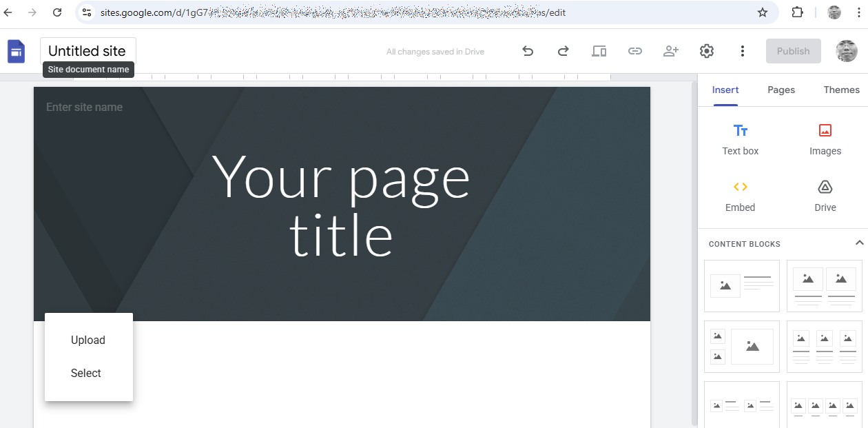868x428 pixels.
Task: Open Share with others icon
Action: 670,51
